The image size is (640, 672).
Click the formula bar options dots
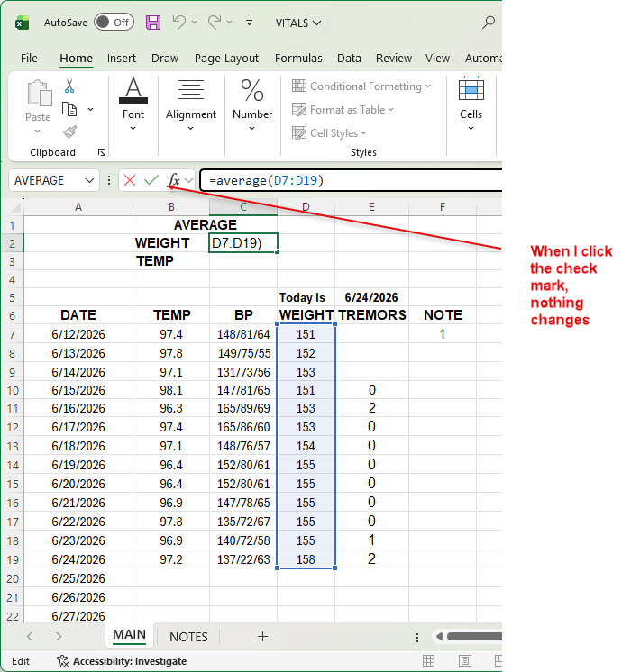pyautogui.click(x=109, y=180)
